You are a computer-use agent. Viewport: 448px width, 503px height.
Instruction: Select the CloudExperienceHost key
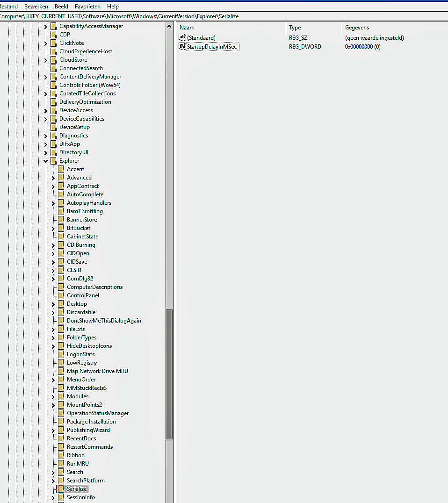[x=86, y=51]
